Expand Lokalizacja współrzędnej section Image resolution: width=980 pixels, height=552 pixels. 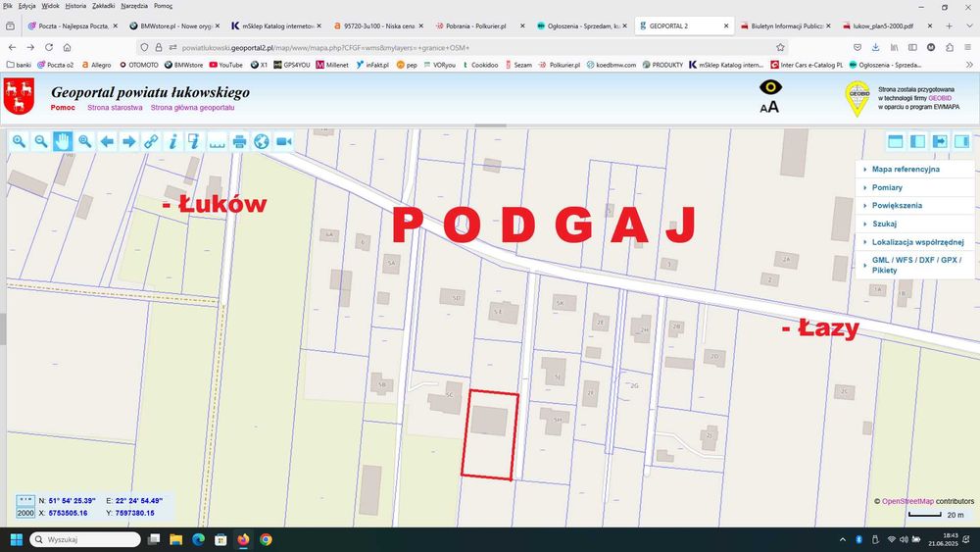click(x=915, y=242)
